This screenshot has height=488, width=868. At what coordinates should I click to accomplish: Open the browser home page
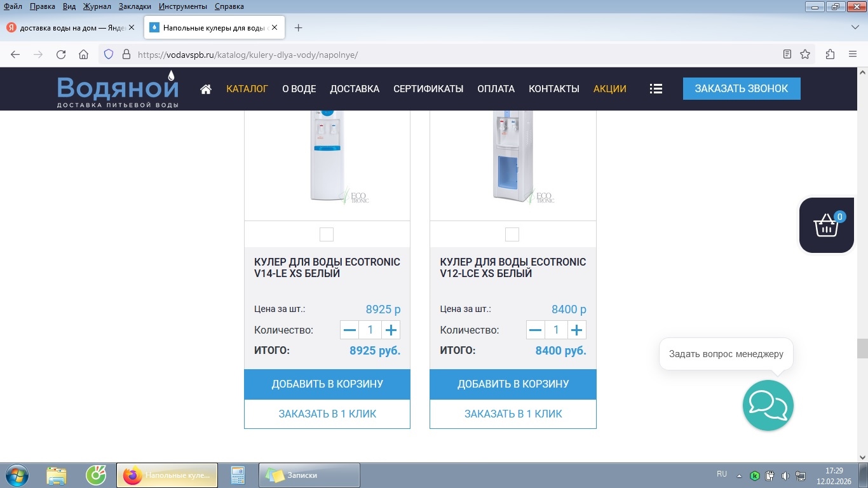84,55
